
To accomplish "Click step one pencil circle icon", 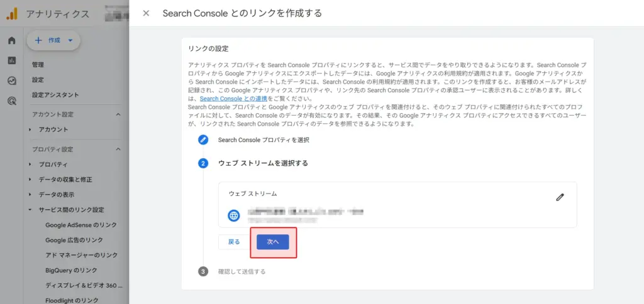I will coord(203,140).
